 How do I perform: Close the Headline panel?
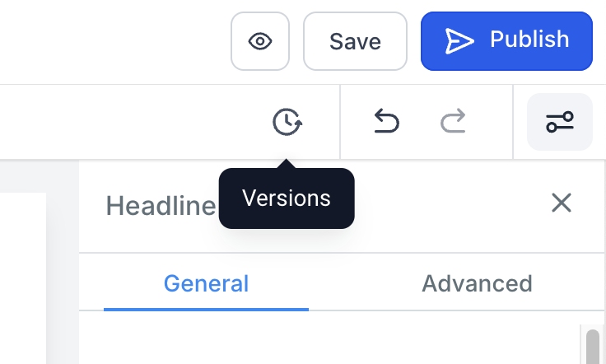pyautogui.click(x=562, y=203)
